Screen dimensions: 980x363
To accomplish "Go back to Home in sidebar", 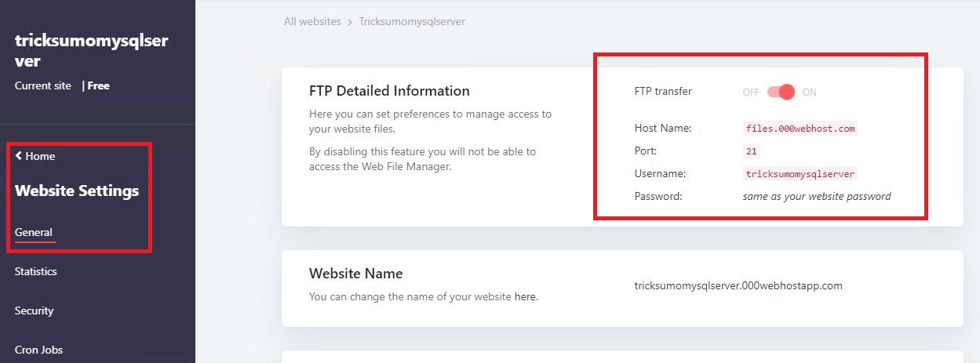I will point(40,156).
